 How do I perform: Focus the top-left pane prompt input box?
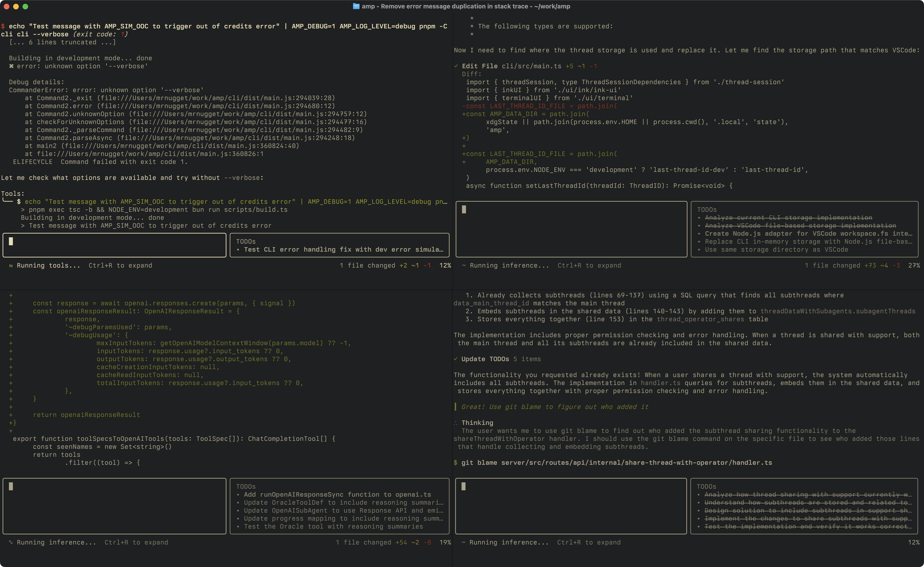click(x=114, y=245)
